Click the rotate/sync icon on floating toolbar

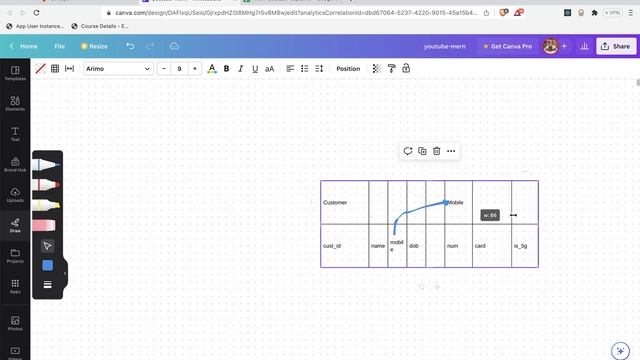(408, 151)
